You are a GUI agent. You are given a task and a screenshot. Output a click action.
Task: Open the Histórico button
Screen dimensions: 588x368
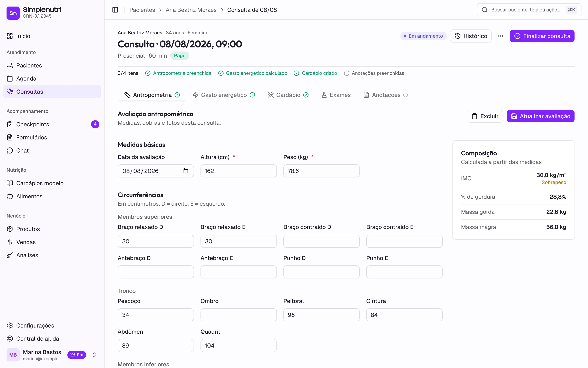[x=471, y=36]
